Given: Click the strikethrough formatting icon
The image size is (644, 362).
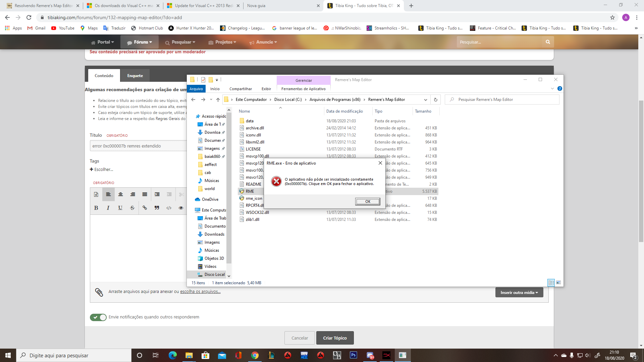Looking at the screenshot, I should (132, 208).
